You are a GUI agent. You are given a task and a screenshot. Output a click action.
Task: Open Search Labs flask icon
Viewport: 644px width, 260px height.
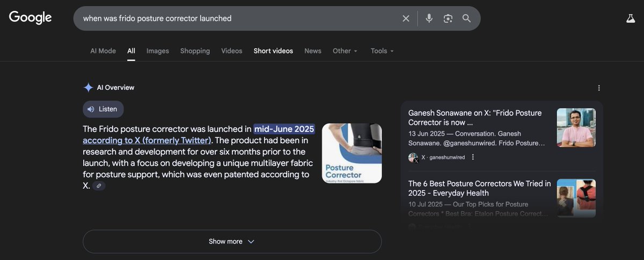pyautogui.click(x=631, y=18)
